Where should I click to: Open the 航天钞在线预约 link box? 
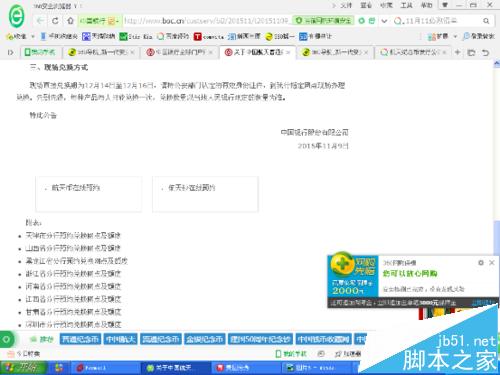[x=205, y=194]
